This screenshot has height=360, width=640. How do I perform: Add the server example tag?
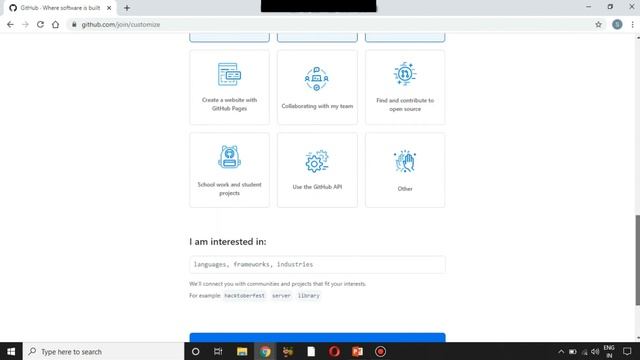pos(281,296)
